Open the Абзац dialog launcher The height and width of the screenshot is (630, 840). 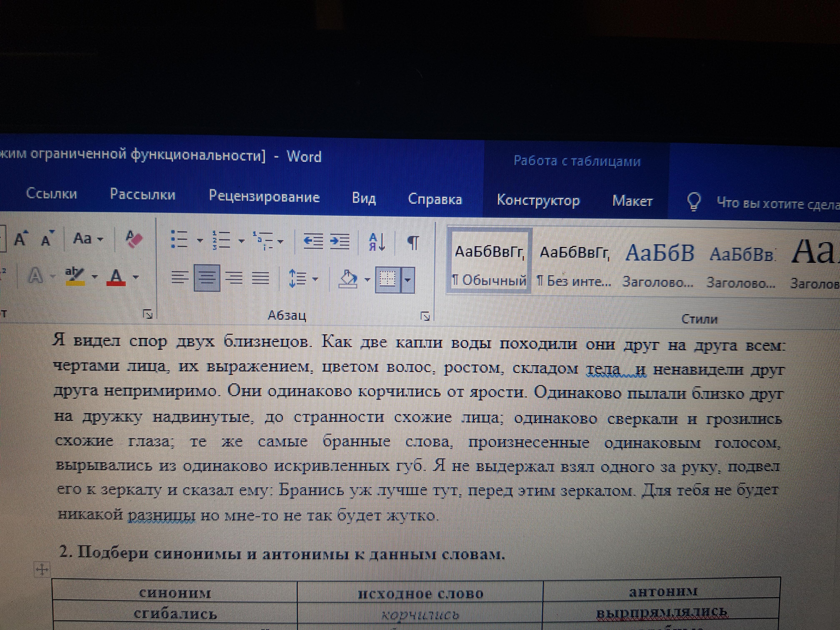coord(426,316)
